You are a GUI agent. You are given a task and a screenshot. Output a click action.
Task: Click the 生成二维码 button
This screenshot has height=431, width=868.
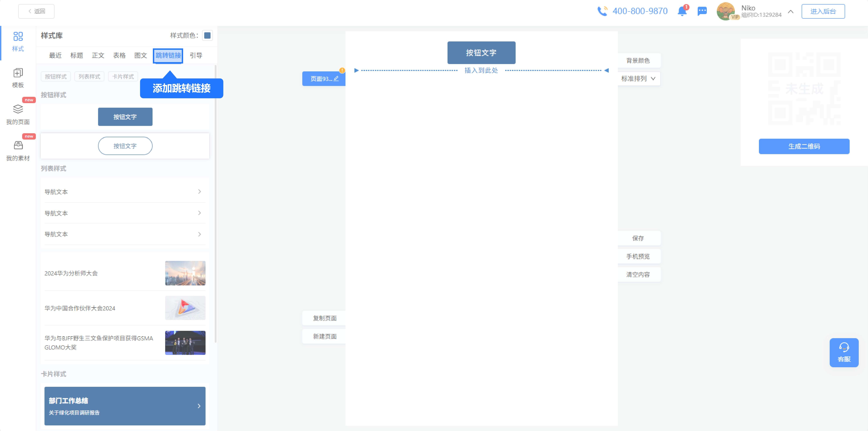pos(804,146)
